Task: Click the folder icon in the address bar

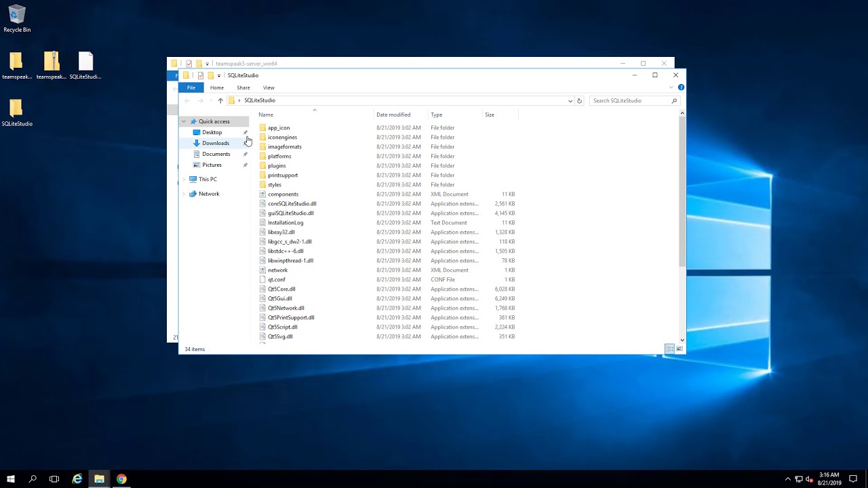Action: point(232,100)
